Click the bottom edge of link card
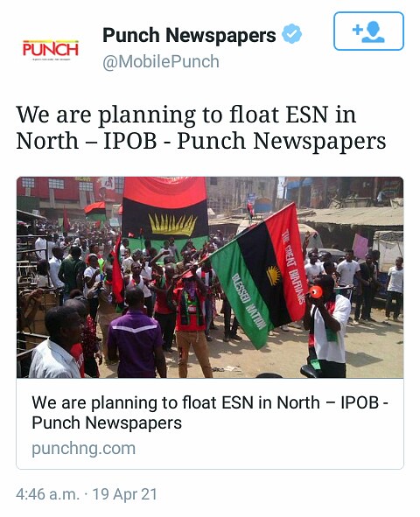420x517 pixels. point(210,468)
